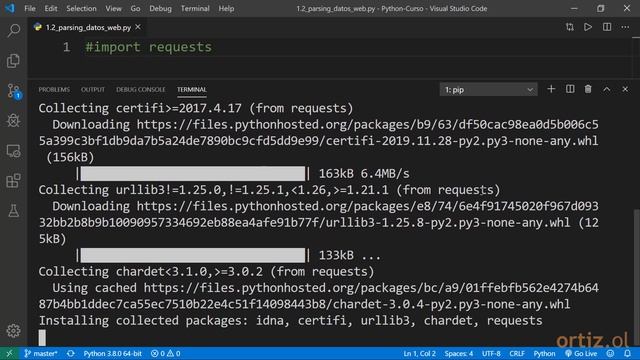Click the 'Collecting chardet' terminal line

click(207, 271)
